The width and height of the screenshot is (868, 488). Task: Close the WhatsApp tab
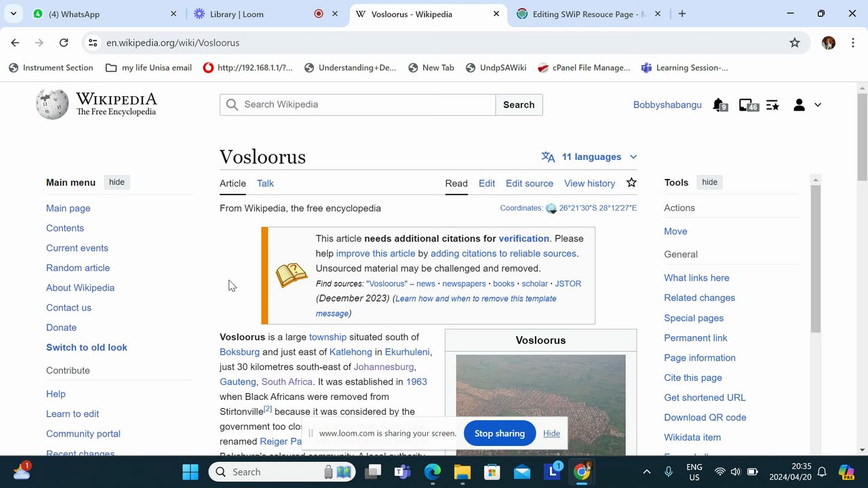(173, 14)
